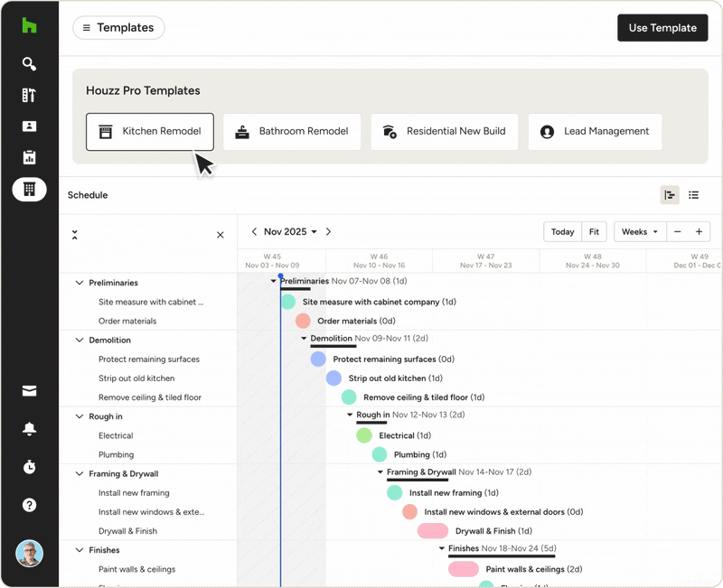
Task: Open the Nov 2025 month dropdown
Action: click(290, 232)
